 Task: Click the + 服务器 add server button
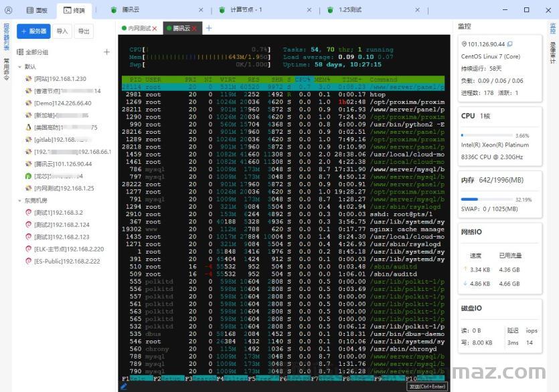coord(33,31)
